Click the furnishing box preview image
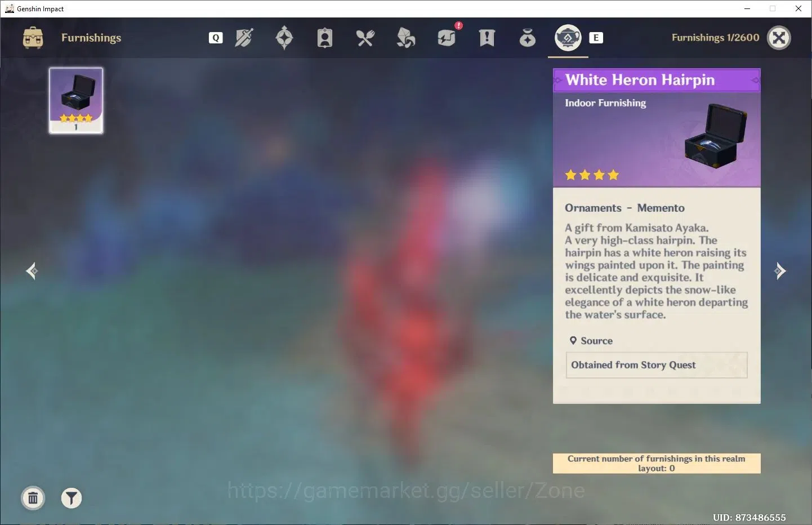Viewport: 812px width, 525px height. (x=716, y=137)
